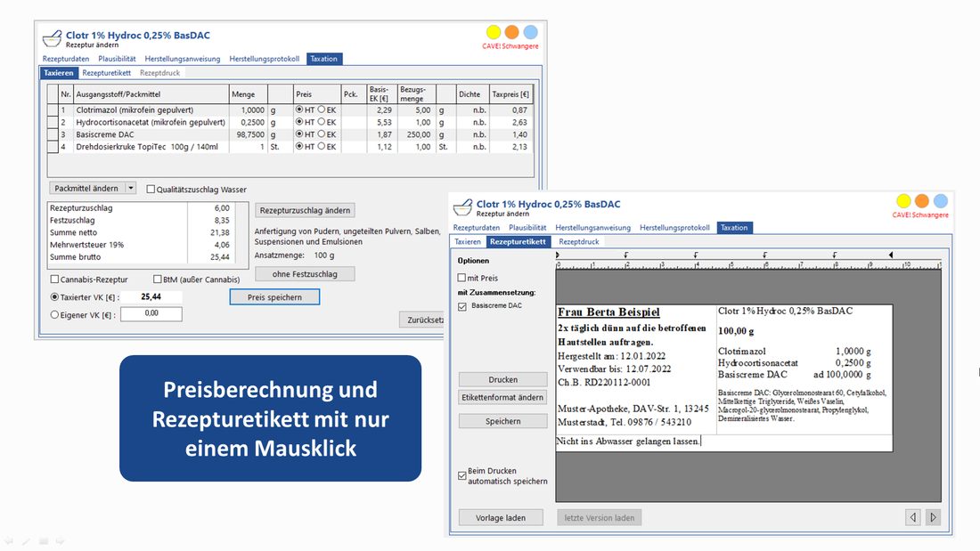Click the left indent marker on the label ruler

click(x=558, y=255)
